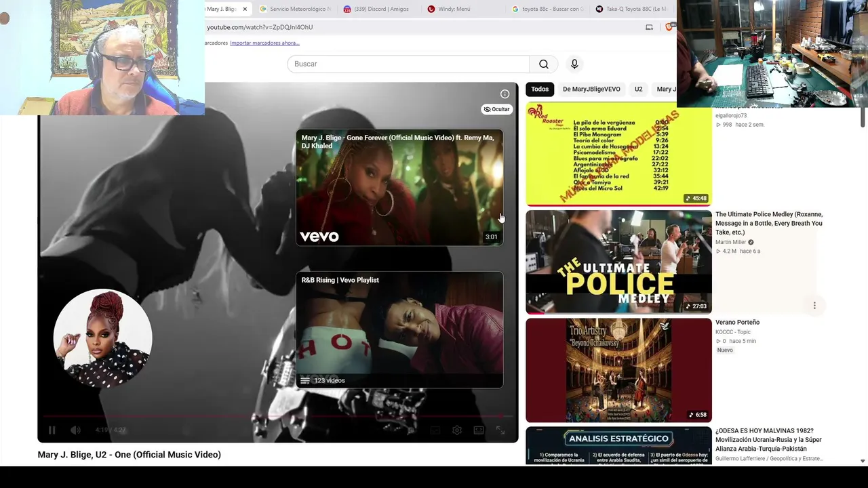The height and width of the screenshot is (488, 868).
Task: Toggle subtitles in the video player
Action: click(435, 430)
